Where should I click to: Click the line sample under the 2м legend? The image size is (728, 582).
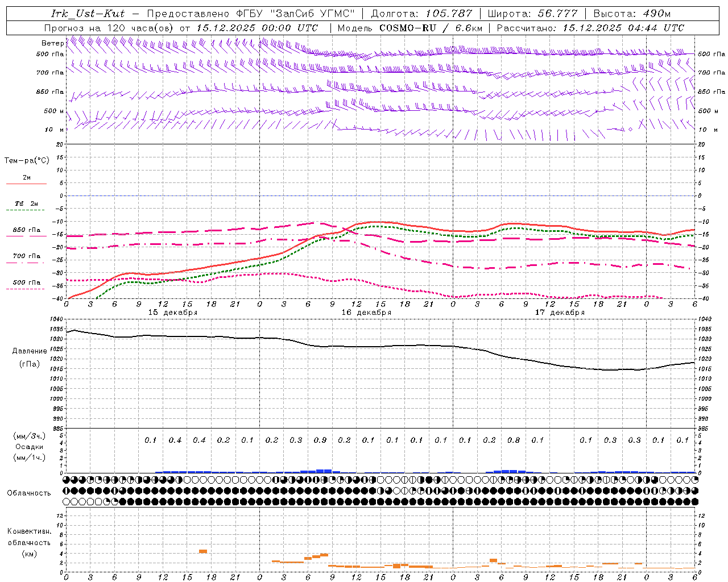click(26, 184)
